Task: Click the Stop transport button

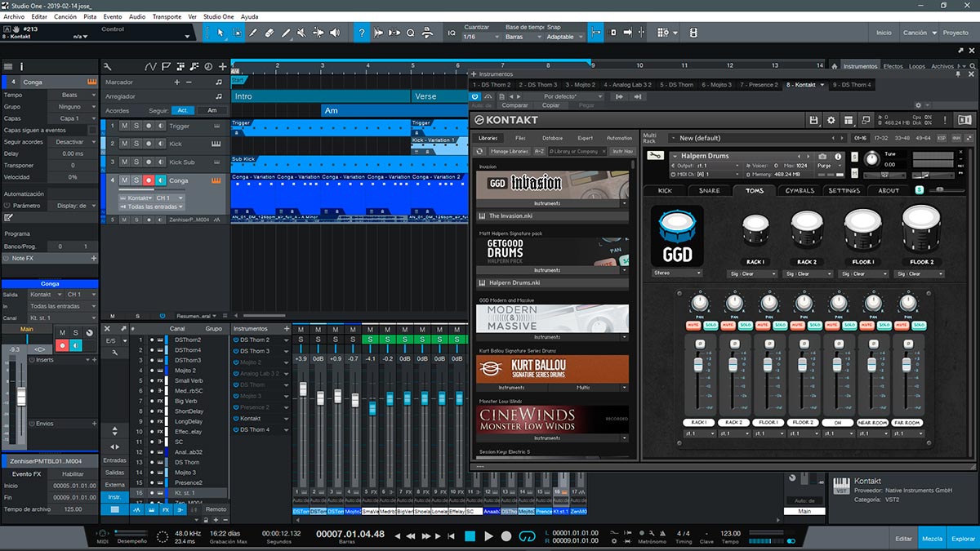Action: pos(470,535)
